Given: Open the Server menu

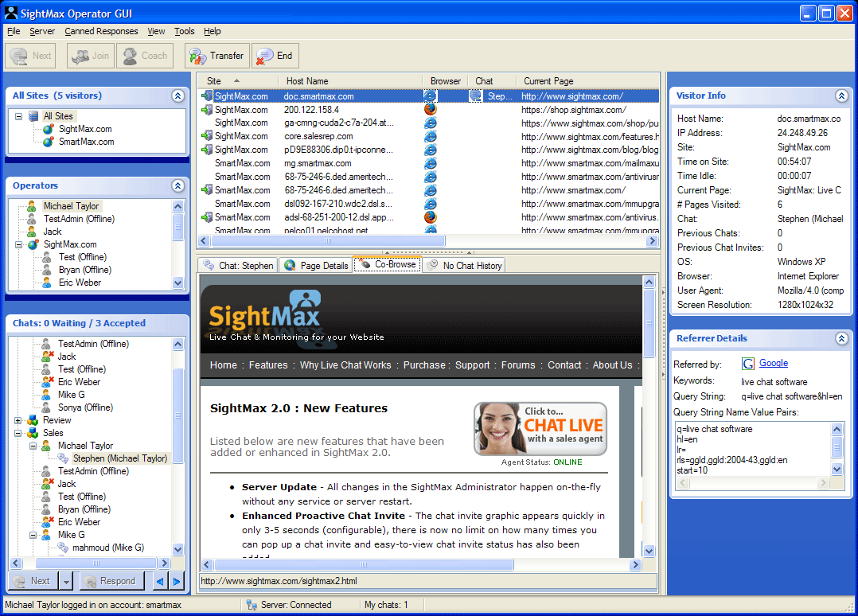Looking at the screenshot, I should point(42,31).
